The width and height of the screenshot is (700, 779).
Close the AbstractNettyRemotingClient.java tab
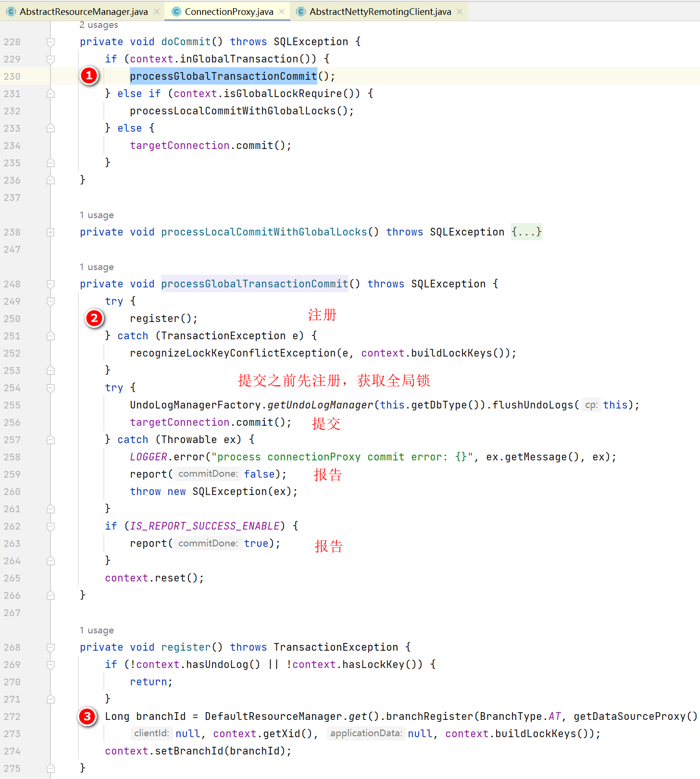(460, 12)
